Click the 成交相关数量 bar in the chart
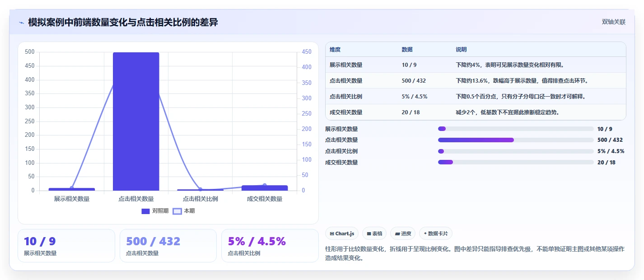 (x=265, y=188)
